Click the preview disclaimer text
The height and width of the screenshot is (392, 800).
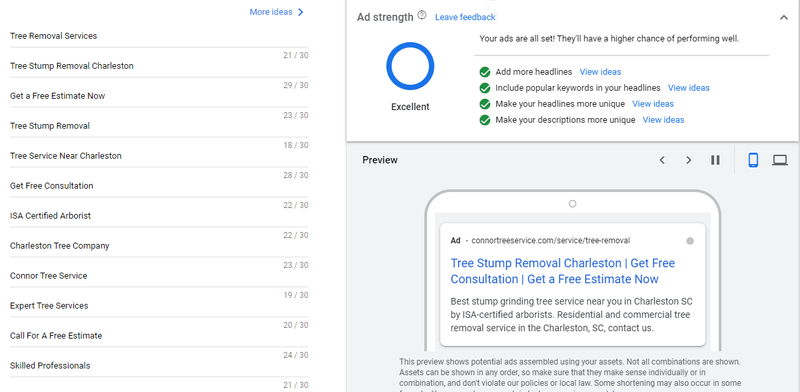570,374
